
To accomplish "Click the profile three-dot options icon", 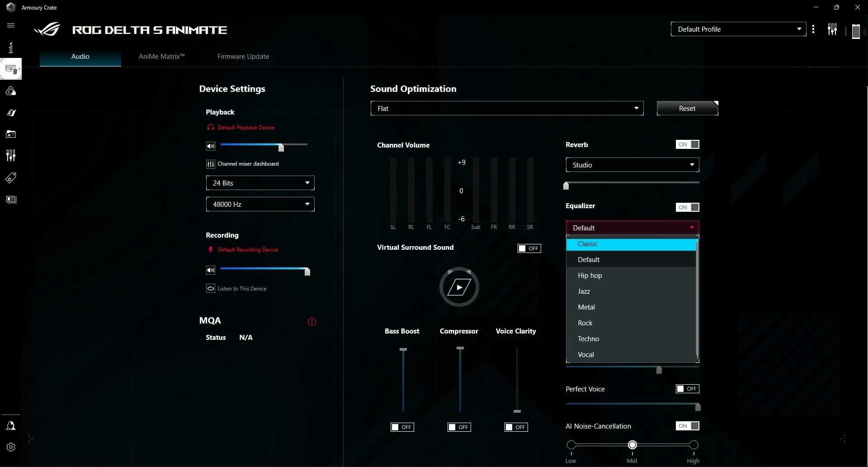I will pos(813,29).
